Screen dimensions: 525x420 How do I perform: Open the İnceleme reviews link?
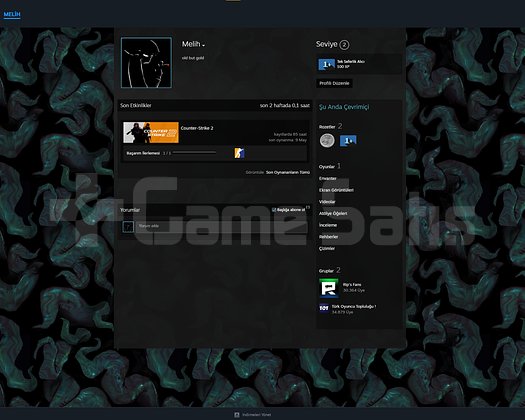pos(328,225)
